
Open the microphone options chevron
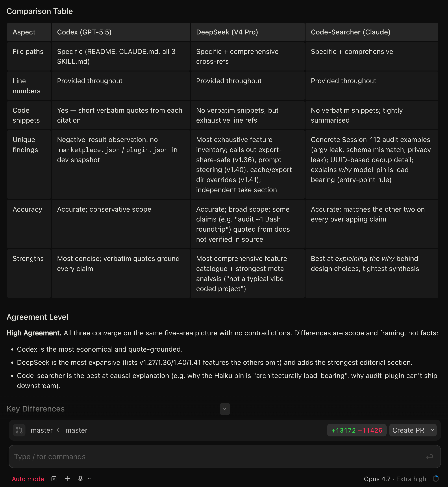click(89, 479)
